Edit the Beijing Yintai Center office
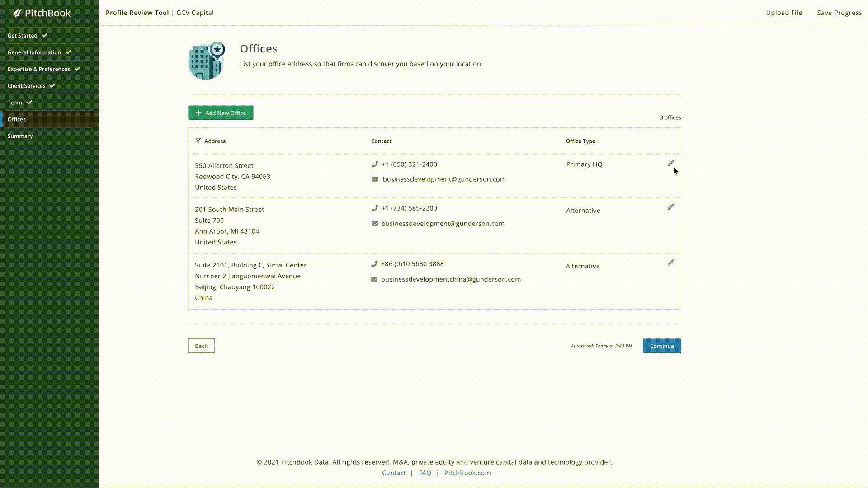The width and height of the screenshot is (868, 488). 671,263
